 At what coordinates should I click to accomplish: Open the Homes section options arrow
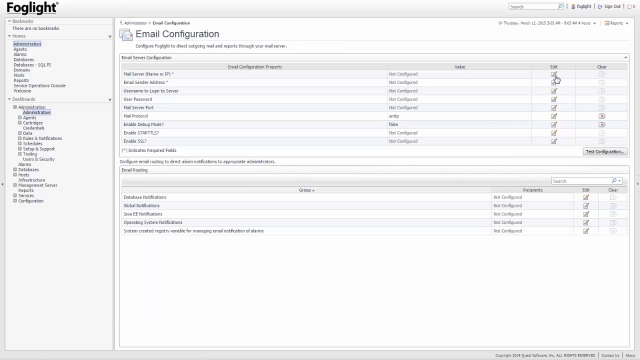(110, 37)
